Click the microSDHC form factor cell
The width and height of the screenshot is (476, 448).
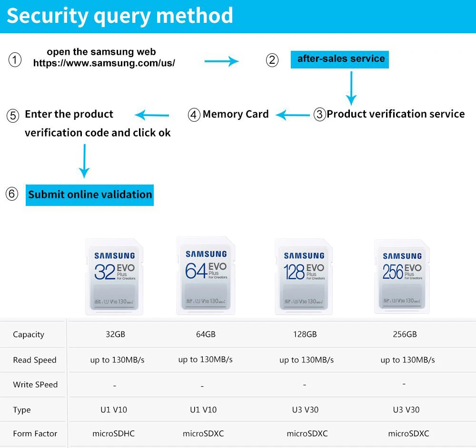pos(114,434)
